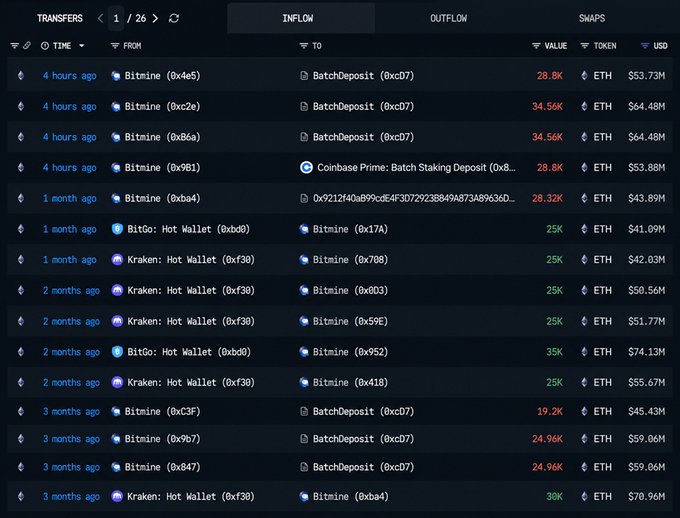Open recipient Bitmine (0x418)
Viewport: 680px width, 518px height.
pos(350,382)
